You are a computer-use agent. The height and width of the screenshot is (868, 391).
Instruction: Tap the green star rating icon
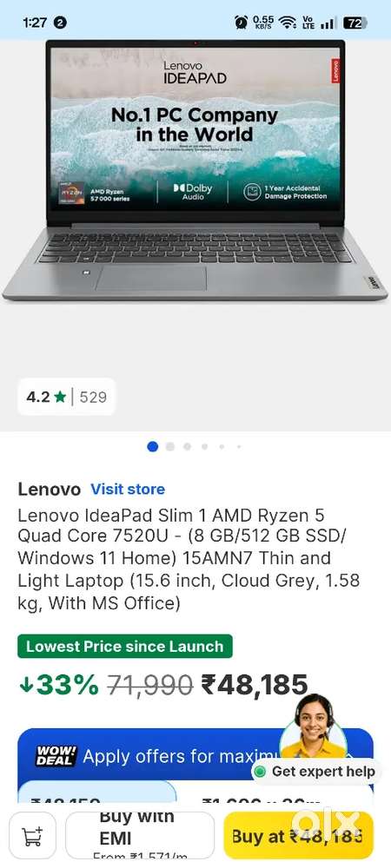coord(60,397)
